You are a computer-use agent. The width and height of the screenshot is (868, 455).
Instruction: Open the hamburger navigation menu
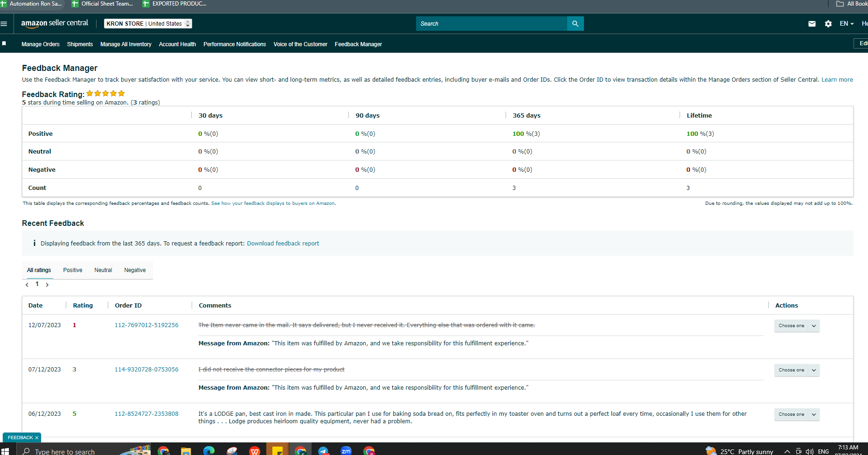[4, 24]
